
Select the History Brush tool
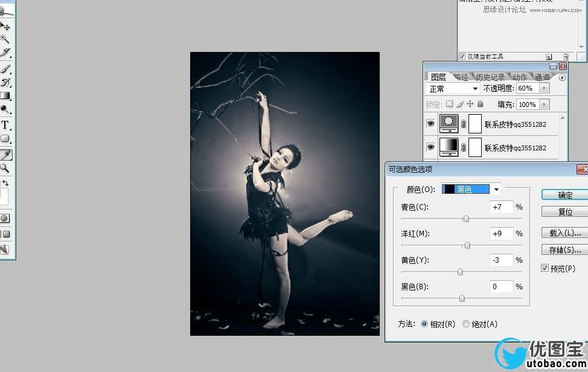click(5, 82)
